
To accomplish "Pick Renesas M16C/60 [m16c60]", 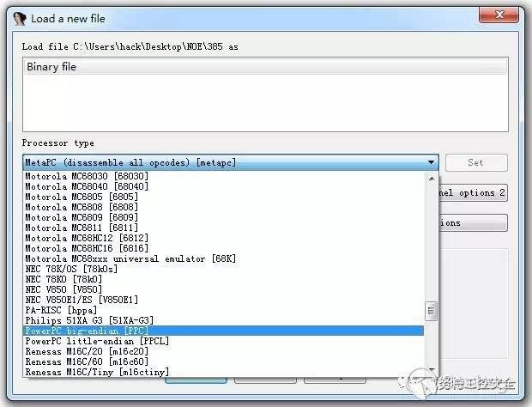I will [224, 361].
